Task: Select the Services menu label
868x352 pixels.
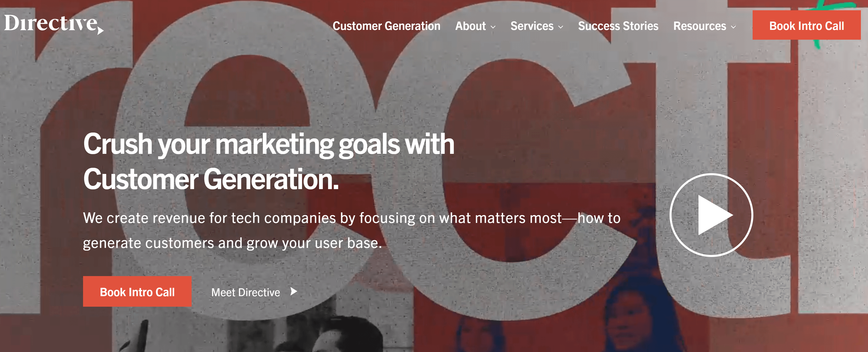Action: coord(532,26)
